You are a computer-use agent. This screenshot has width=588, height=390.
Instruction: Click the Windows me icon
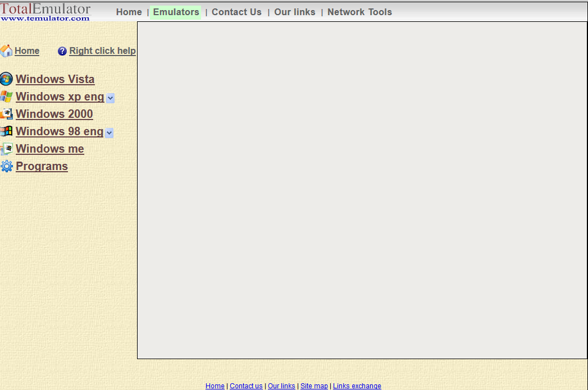pos(6,149)
